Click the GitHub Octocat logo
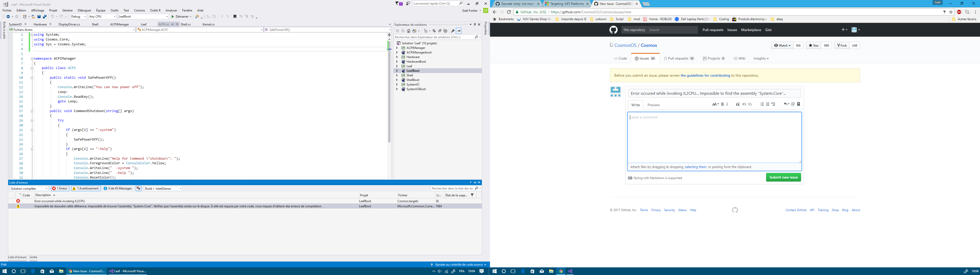 (x=613, y=30)
